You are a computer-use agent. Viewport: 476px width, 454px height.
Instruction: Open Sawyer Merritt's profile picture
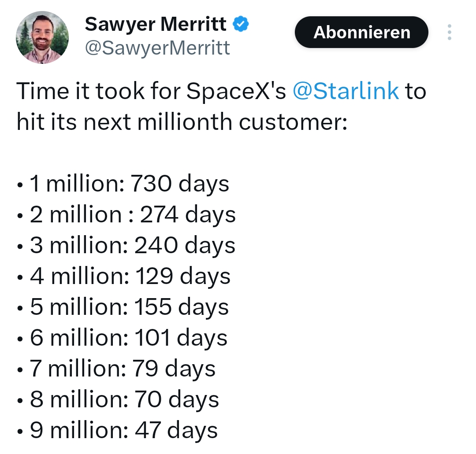[x=42, y=37]
